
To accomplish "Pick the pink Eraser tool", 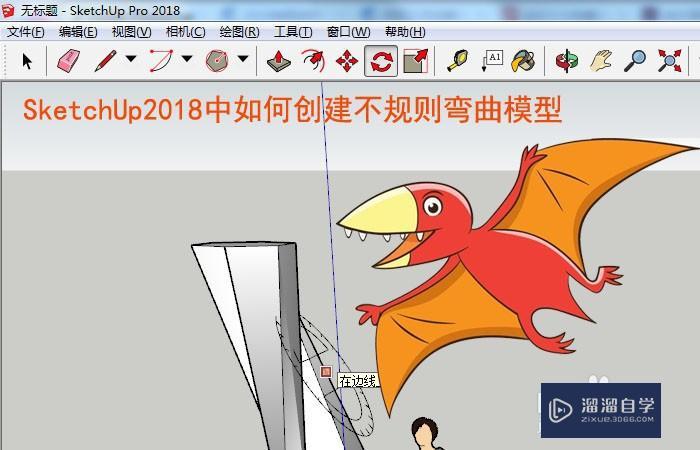I will pyautogui.click(x=68, y=61).
